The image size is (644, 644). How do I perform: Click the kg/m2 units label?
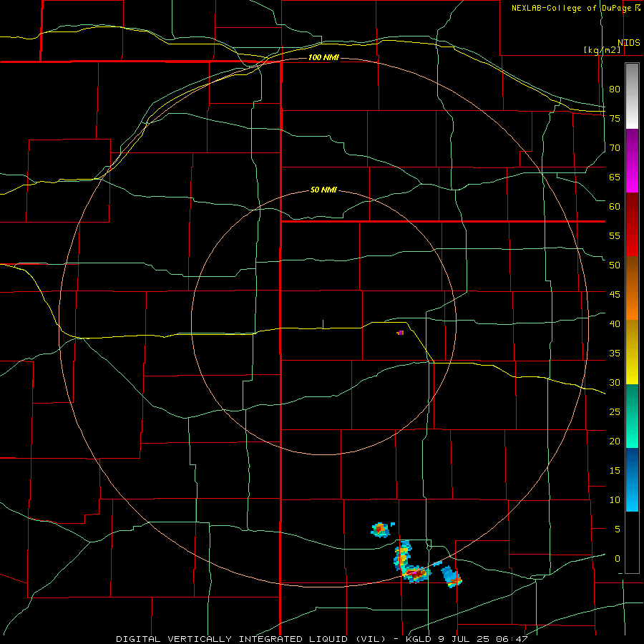pos(602,50)
